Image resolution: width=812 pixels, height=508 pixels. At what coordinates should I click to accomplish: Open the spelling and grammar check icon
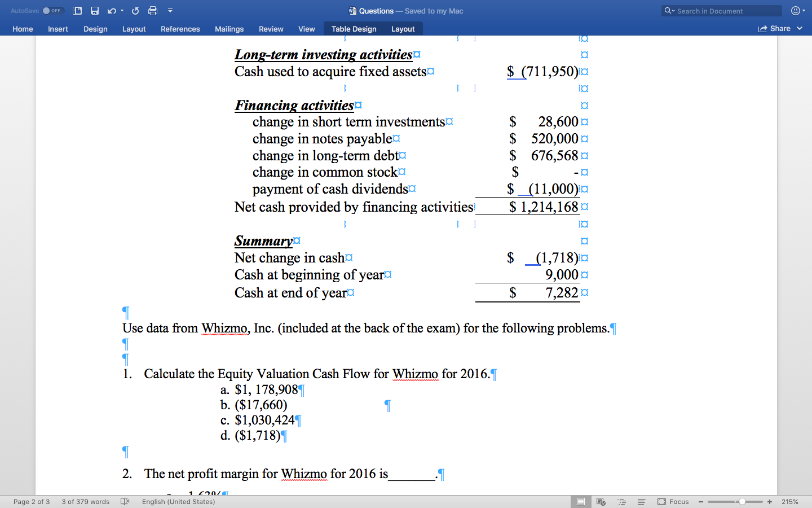click(125, 501)
